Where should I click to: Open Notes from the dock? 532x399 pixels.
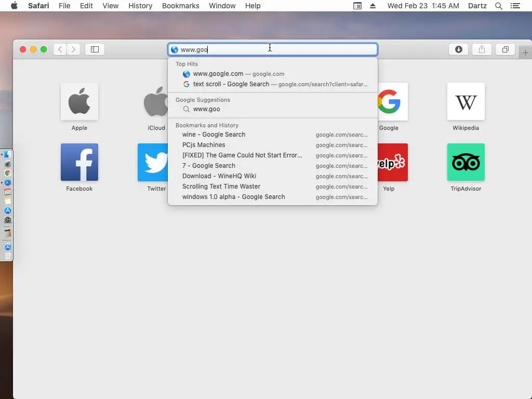tap(7, 201)
